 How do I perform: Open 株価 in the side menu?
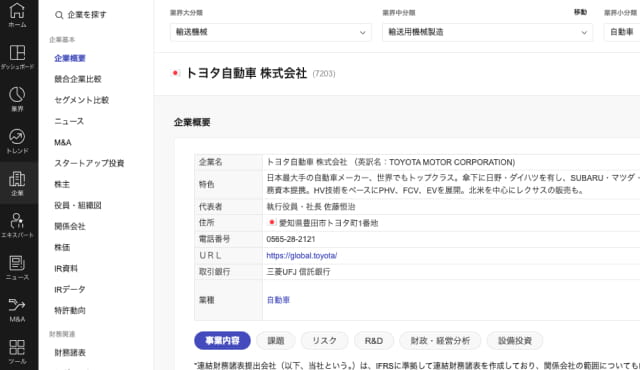click(x=62, y=247)
